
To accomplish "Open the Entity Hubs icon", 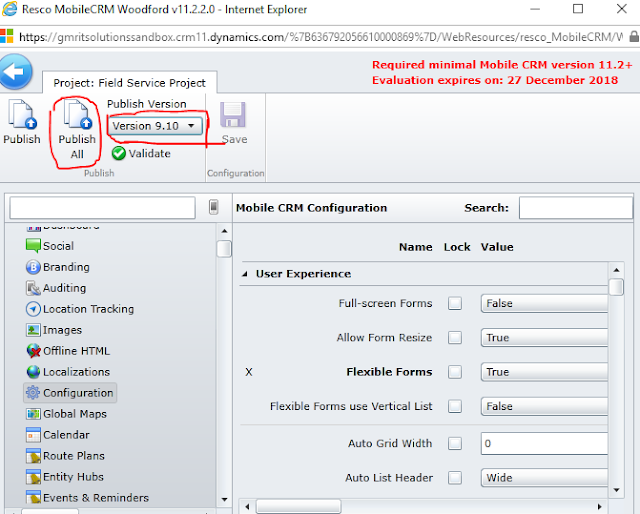I will (33, 477).
